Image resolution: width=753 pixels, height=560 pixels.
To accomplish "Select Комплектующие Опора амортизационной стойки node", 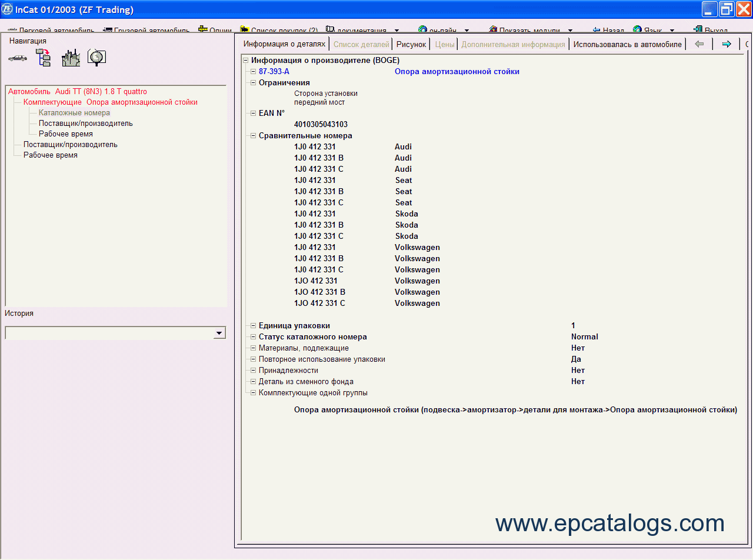I will (x=111, y=102).
